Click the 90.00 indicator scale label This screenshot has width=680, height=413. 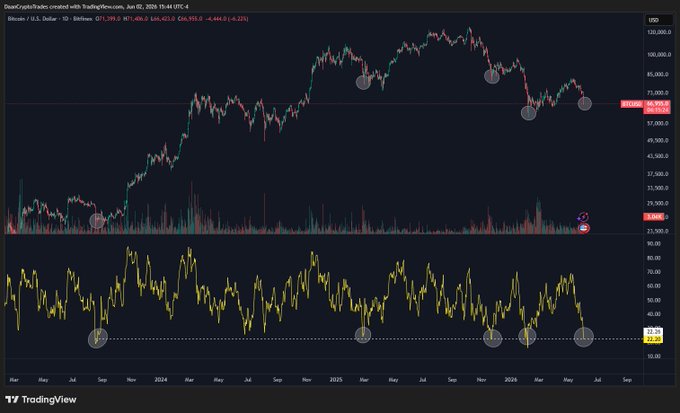click(x=654, y=244)
